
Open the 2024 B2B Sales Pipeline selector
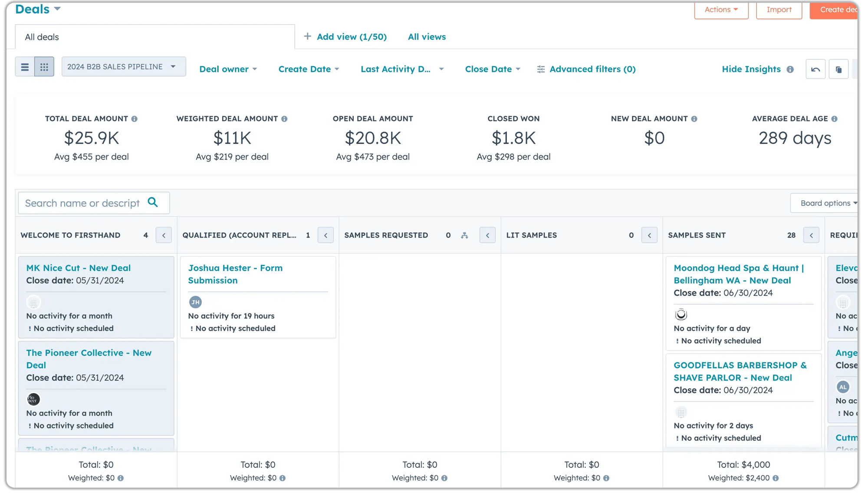123,66
